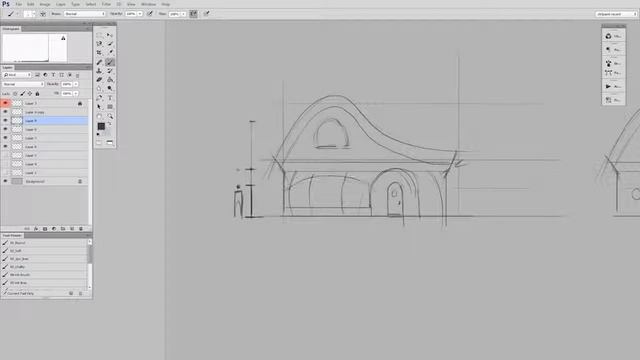Swap foreground and background colors
The width and height of the screenshot is (640, 360).
point(109,124)
